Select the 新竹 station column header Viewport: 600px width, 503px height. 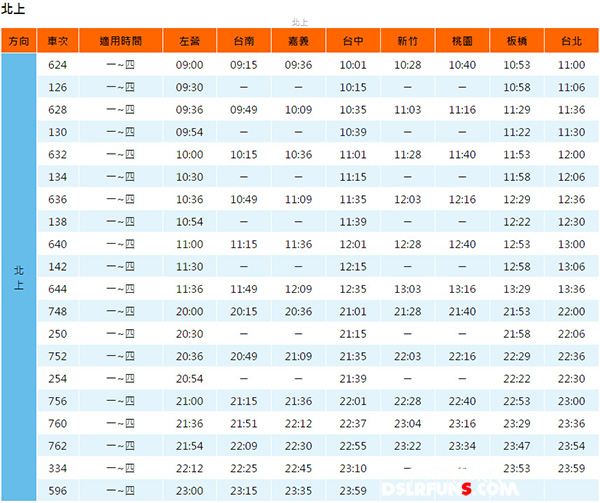(x=408, y=42)
